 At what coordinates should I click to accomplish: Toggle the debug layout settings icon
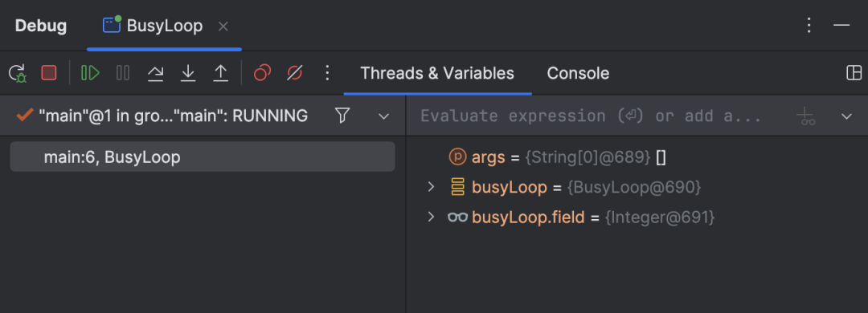click(x=854, y=73)
